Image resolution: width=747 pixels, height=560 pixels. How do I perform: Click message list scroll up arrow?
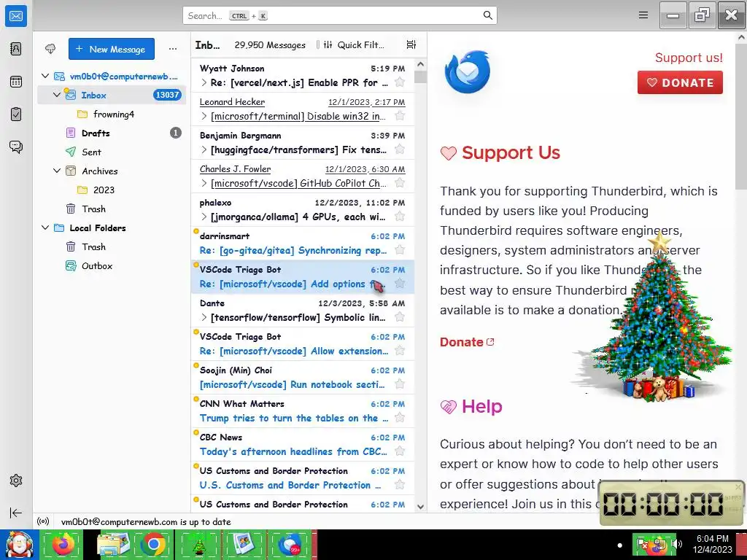pos(420,64)
